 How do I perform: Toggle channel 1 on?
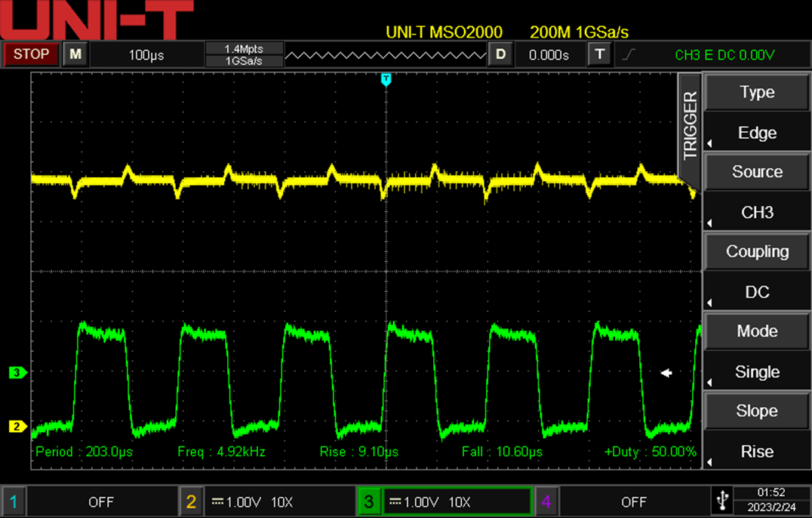[13, 501]
